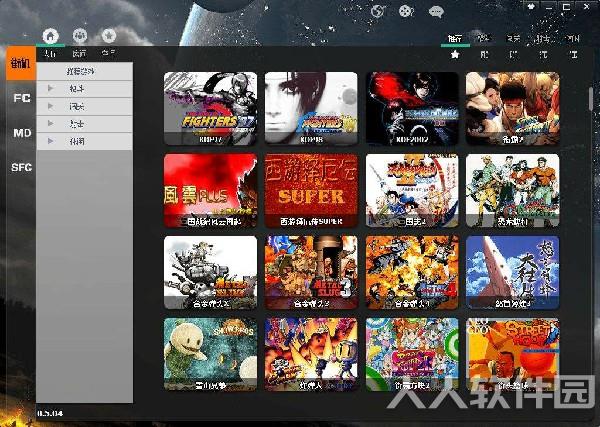600x427 pixels.
Task: Open the star favorites icon in top navigation
Action: (x=109, y=36)
